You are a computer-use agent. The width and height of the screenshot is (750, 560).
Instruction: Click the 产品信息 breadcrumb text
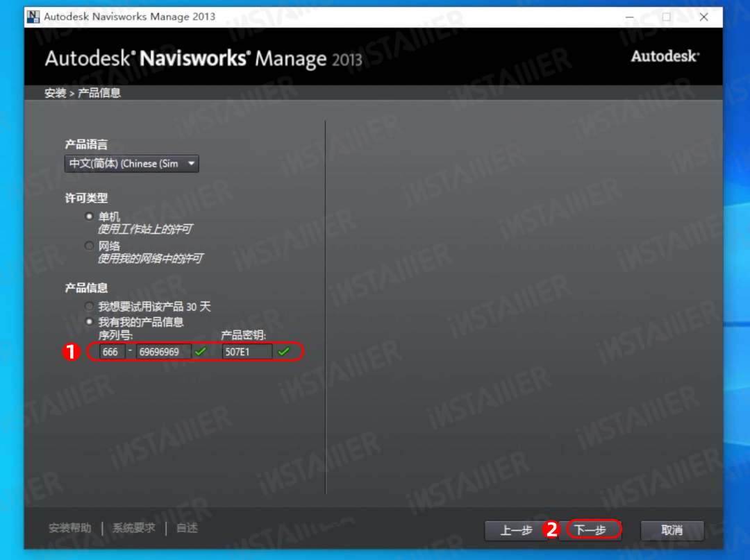pyautogui.click(x=99, y=93)
